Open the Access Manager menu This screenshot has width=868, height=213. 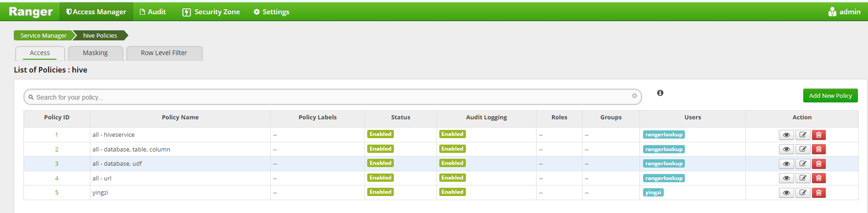click(96, 12)
